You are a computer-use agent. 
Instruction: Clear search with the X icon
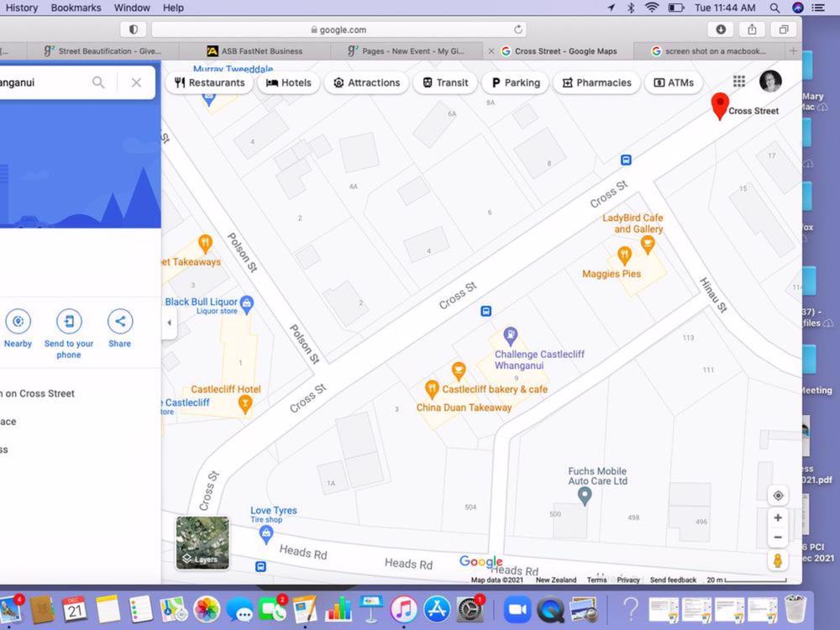point(136,82)
